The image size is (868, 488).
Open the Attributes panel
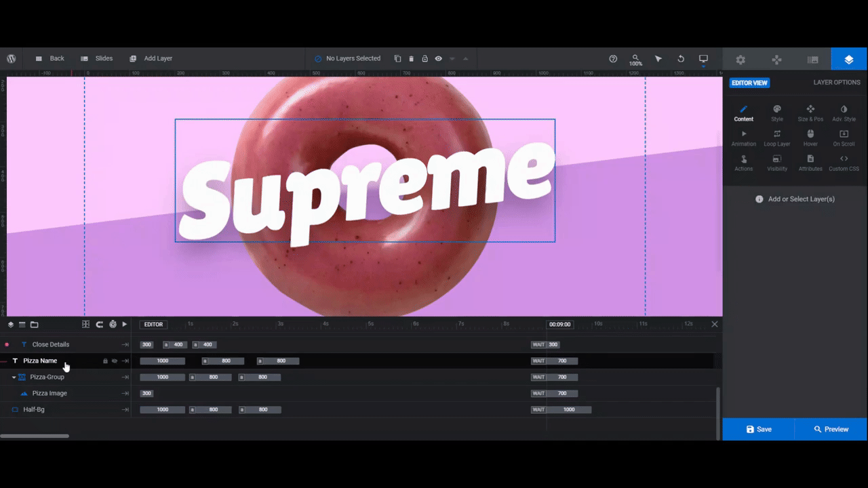point(810,163)
